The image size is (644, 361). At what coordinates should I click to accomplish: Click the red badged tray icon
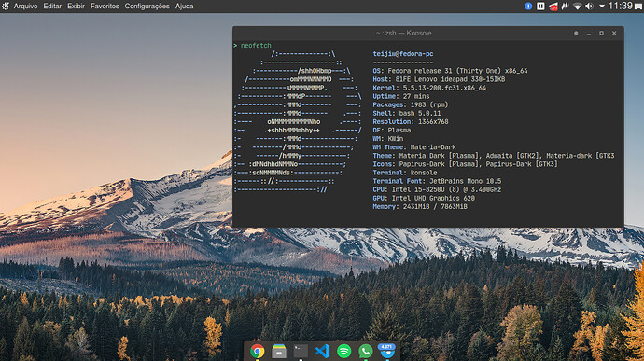pos(553,7)
